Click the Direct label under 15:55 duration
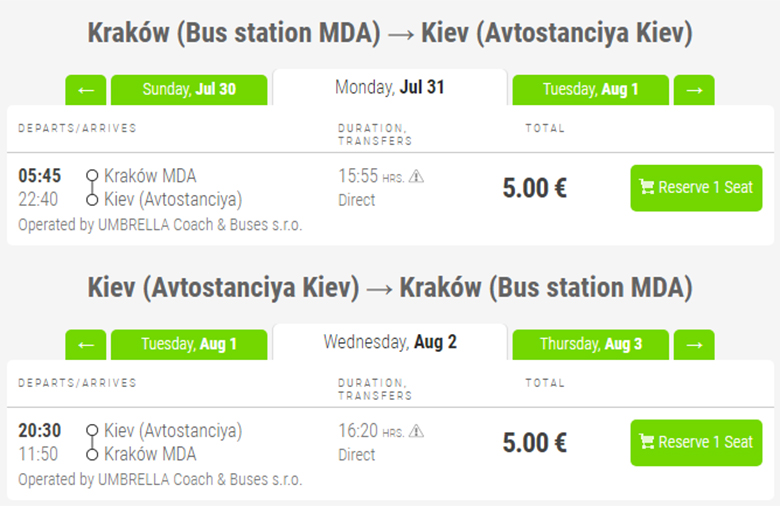This screenshot has height=506, width=780. pos(357,200)
